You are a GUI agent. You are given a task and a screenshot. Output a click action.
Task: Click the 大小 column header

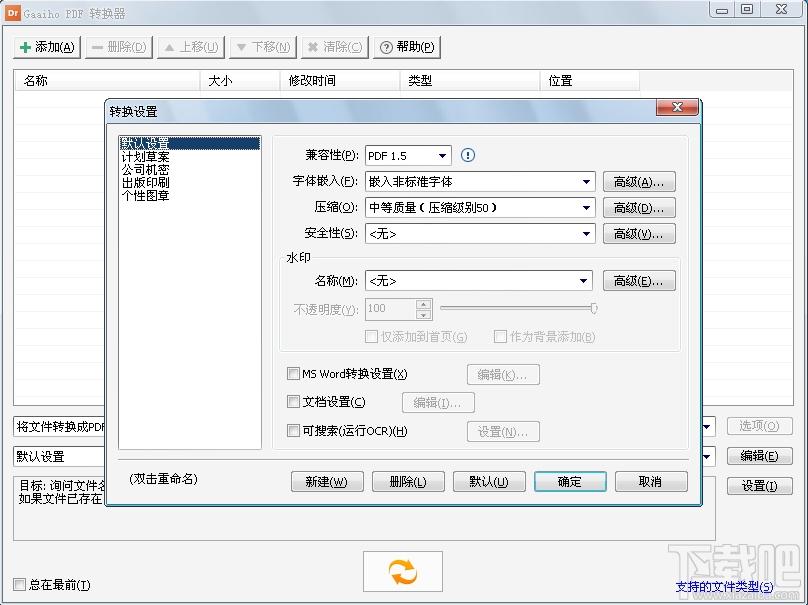tap(240, 81)
